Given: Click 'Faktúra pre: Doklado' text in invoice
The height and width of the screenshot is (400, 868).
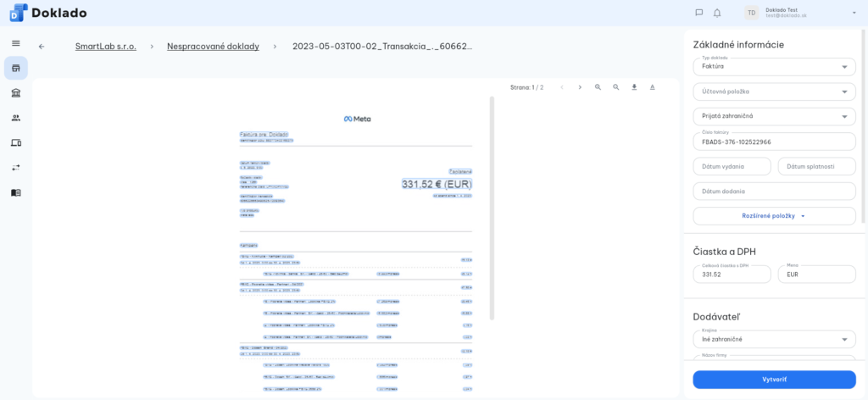Looking at the screenshot, I should pyautogui.click(x=264, y=135).
